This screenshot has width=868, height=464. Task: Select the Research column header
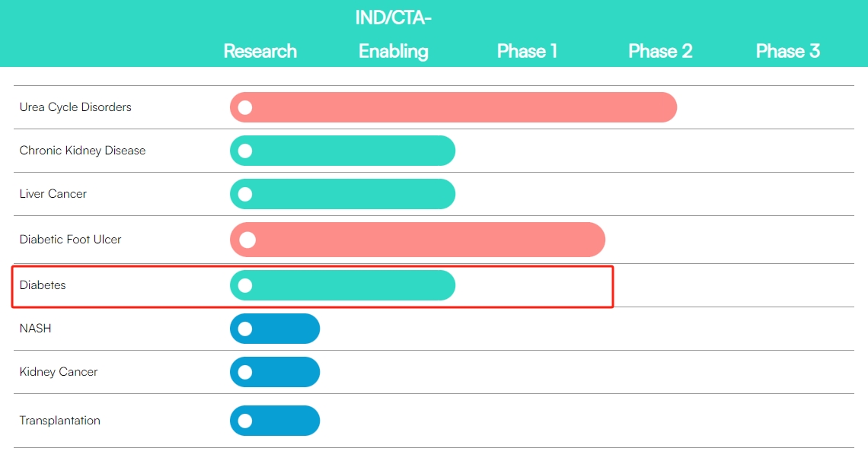click(260, 51)
